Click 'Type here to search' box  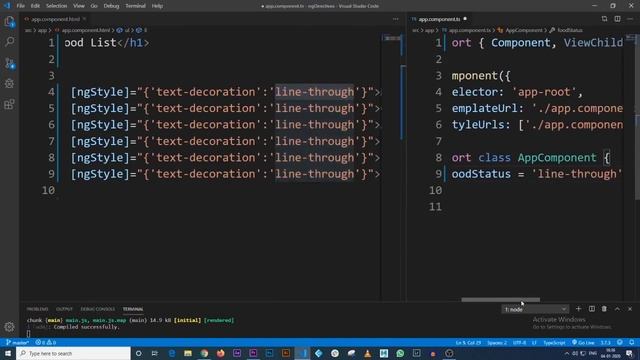point(73,353)
